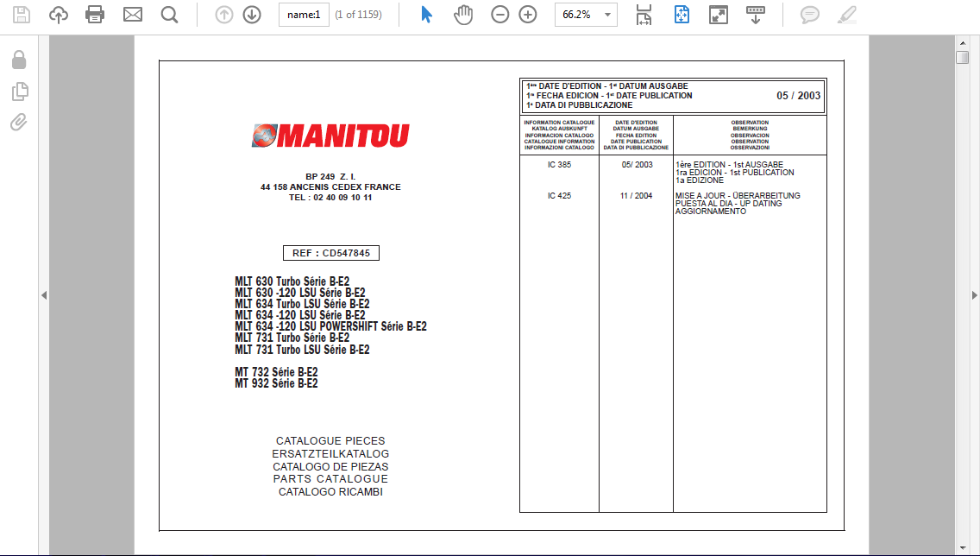
Task: Choose the Hand pan tool
Action: pos(463,15)
